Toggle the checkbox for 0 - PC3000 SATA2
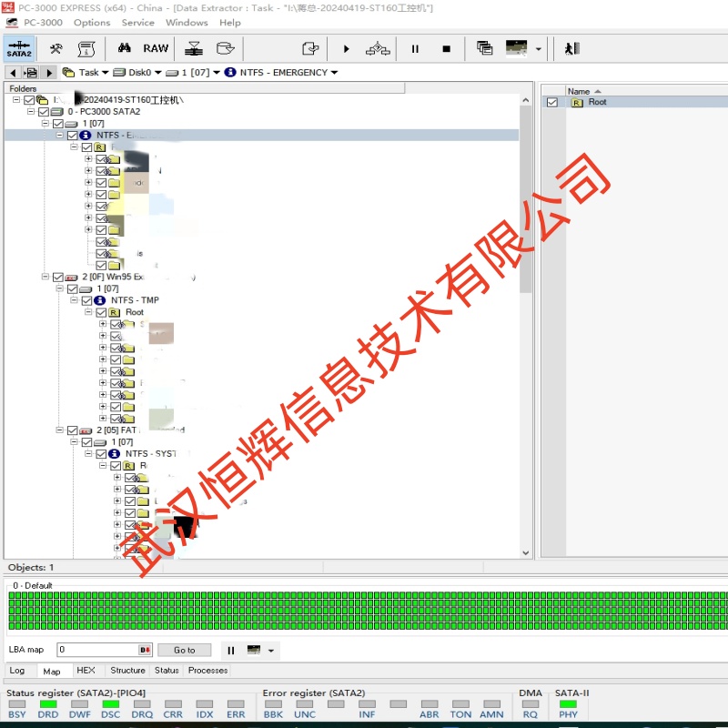Image resolution: width=728 pixels, height=728 pixels. tap(44, 112)
